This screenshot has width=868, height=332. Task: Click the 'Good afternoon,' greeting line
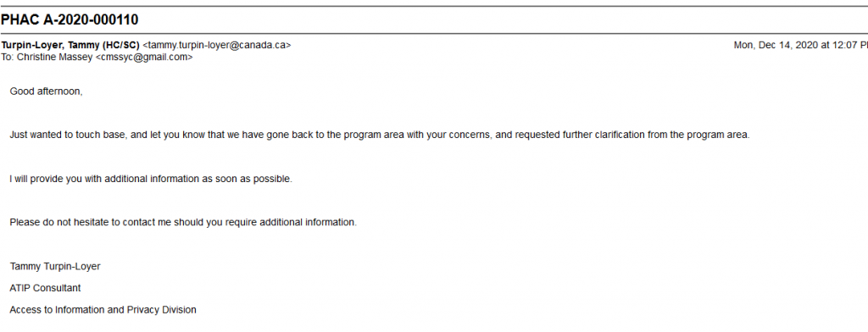[46, 91]
